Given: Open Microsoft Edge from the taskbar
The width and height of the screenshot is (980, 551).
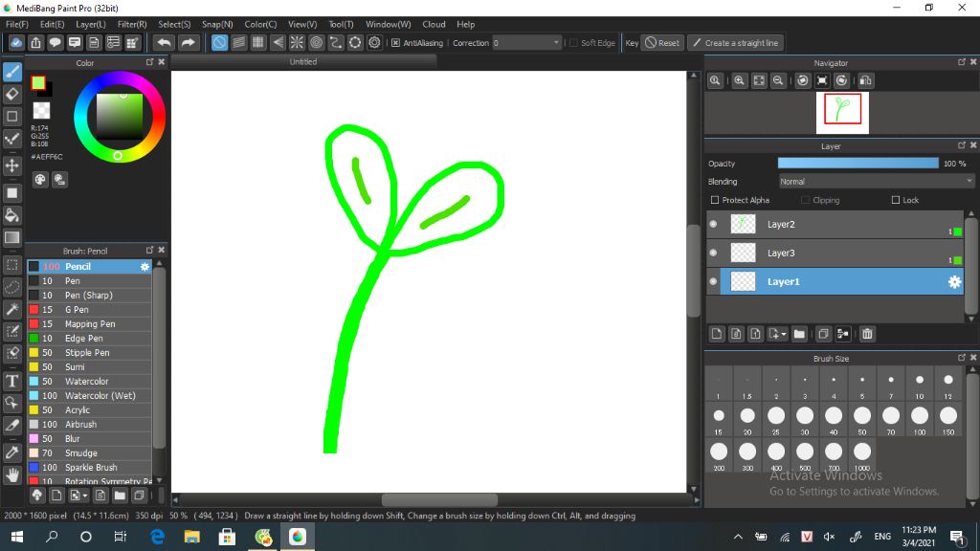Looking at the screenshot, I should click(157, 537).
